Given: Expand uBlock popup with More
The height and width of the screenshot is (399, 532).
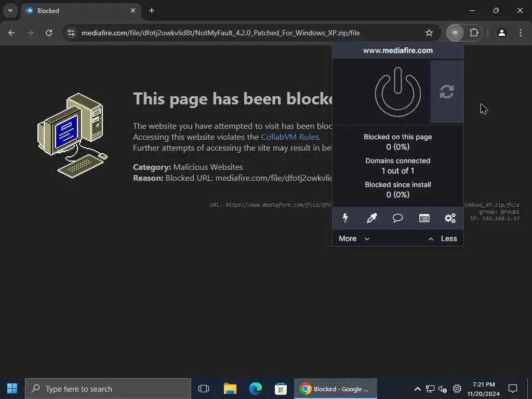Looking at the screenshot, I should click(x=354, y=238).
